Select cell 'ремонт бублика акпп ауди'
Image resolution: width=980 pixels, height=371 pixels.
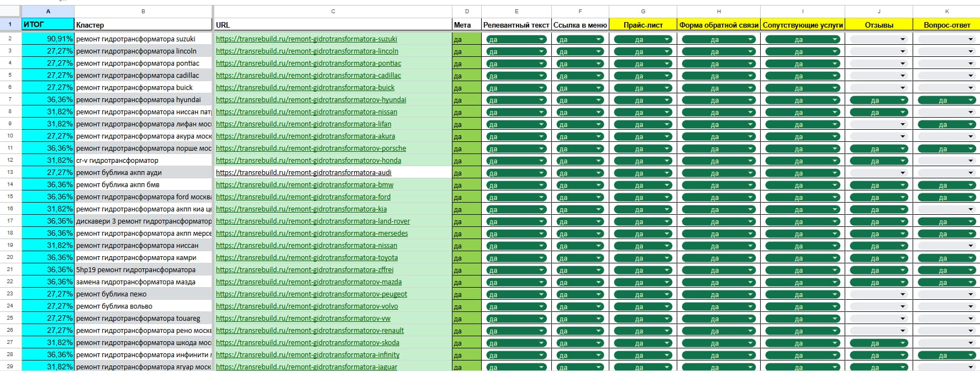[143, 172]
